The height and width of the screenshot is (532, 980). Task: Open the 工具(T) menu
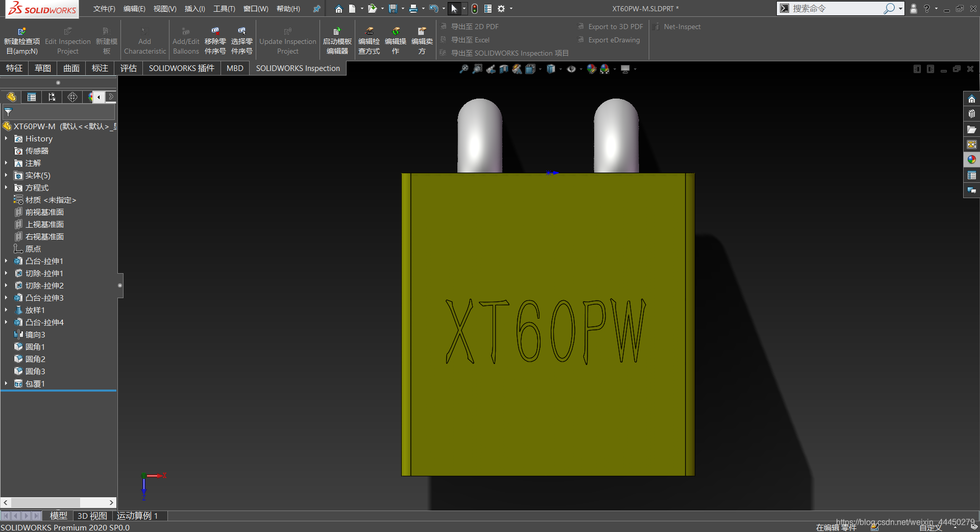coord(224,9)
